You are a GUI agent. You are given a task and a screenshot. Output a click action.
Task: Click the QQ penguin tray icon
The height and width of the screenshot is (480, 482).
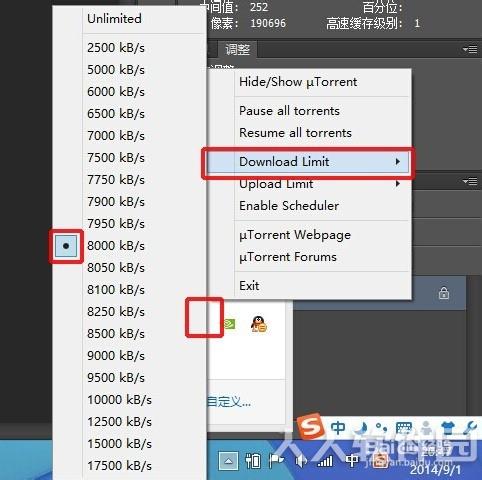pos(259,324)
